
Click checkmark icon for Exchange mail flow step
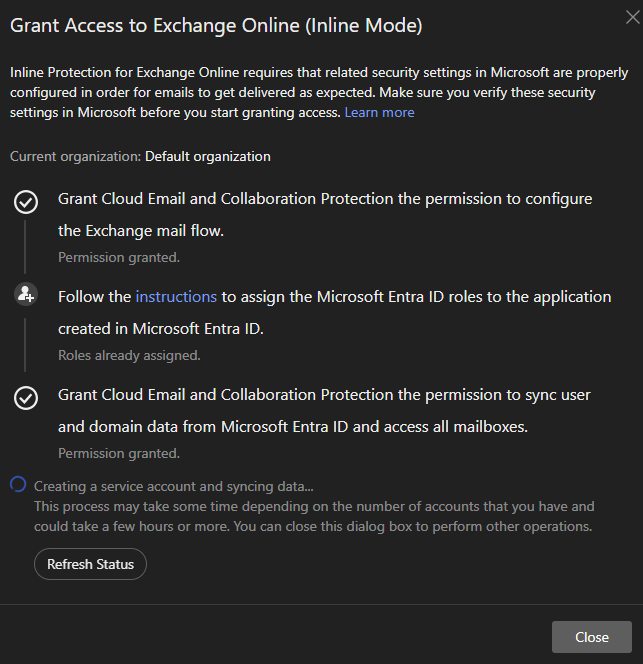[x=26, y=202]
